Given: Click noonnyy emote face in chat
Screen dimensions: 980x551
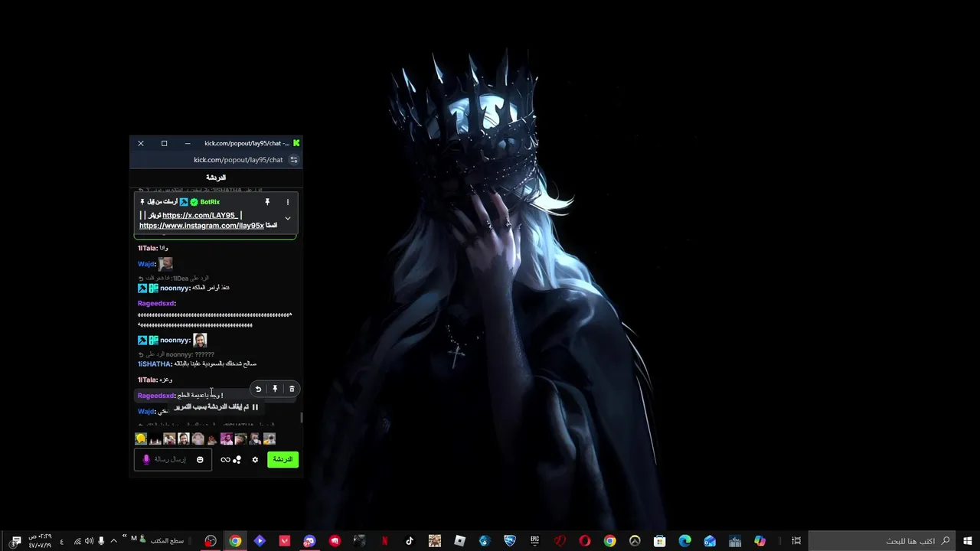Looking at the screenshot, I should pos(200,340).
